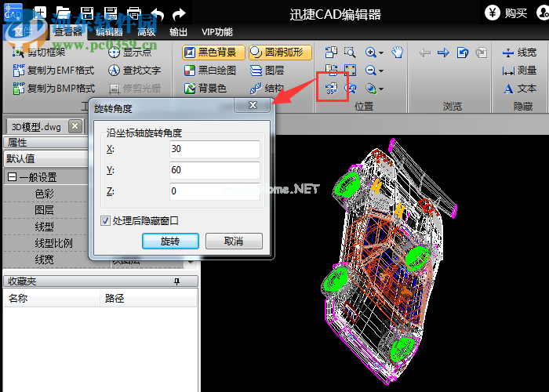
Task: Click the 显示点 show points tool
Action: [129, 53]
